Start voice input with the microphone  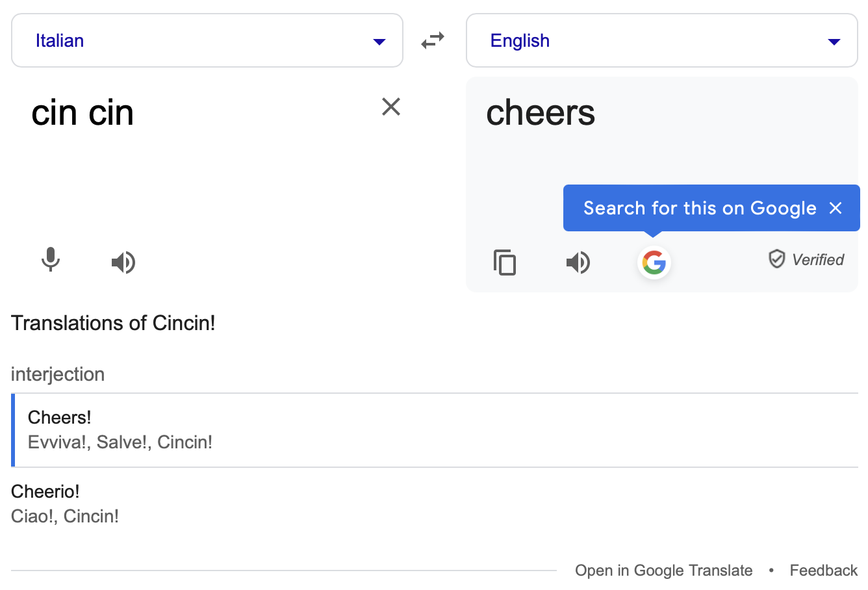coord(51,261)
